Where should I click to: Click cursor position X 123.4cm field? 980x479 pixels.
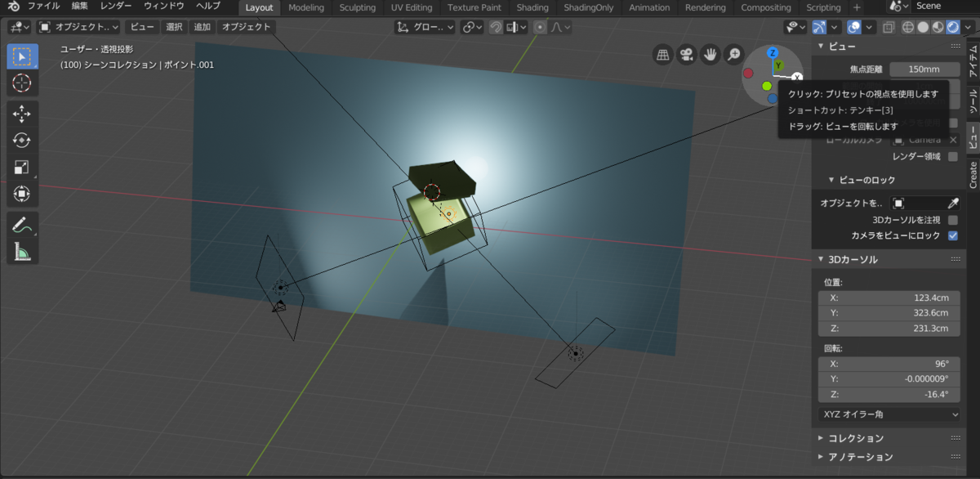(890, 298)
